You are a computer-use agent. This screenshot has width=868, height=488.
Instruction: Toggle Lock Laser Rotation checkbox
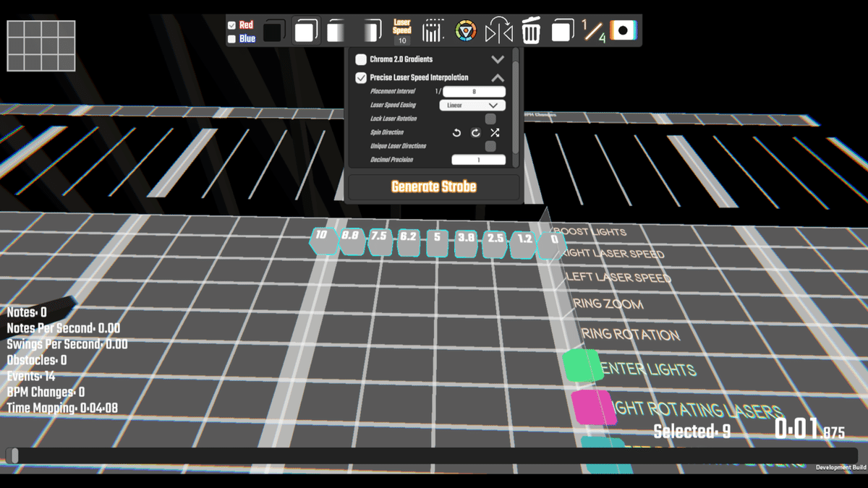pyautogui.click(x=490, y=119)
